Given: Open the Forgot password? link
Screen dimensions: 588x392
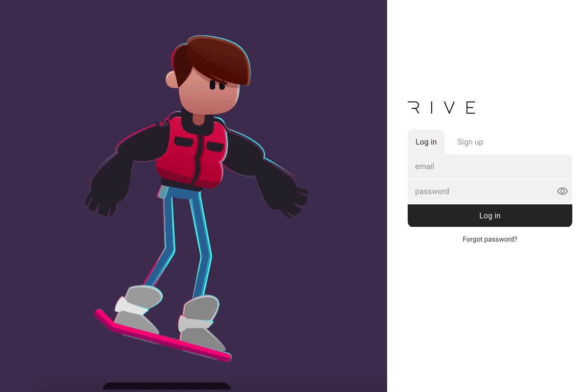Looking at the screenshot, I should (x=490, y=240).
